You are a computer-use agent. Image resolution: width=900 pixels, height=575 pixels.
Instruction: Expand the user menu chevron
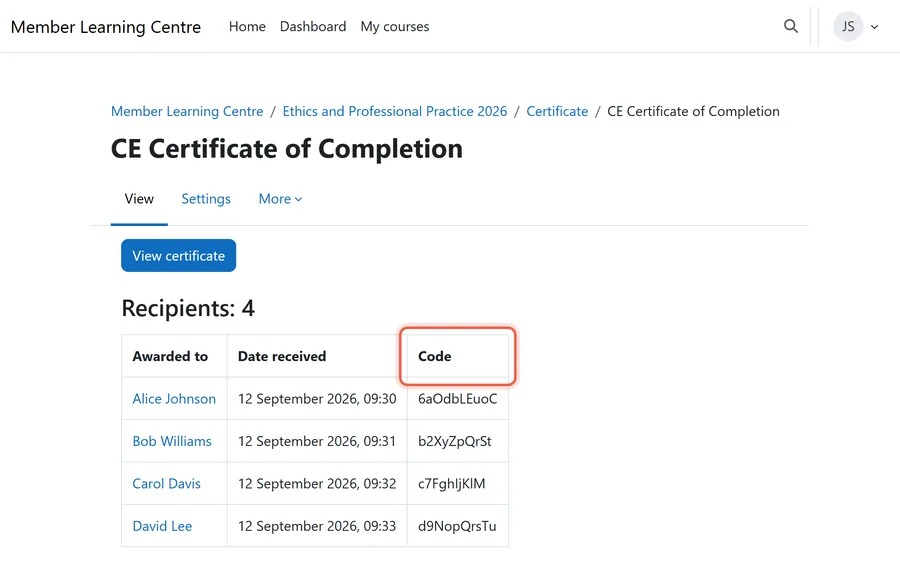(874, 26)
